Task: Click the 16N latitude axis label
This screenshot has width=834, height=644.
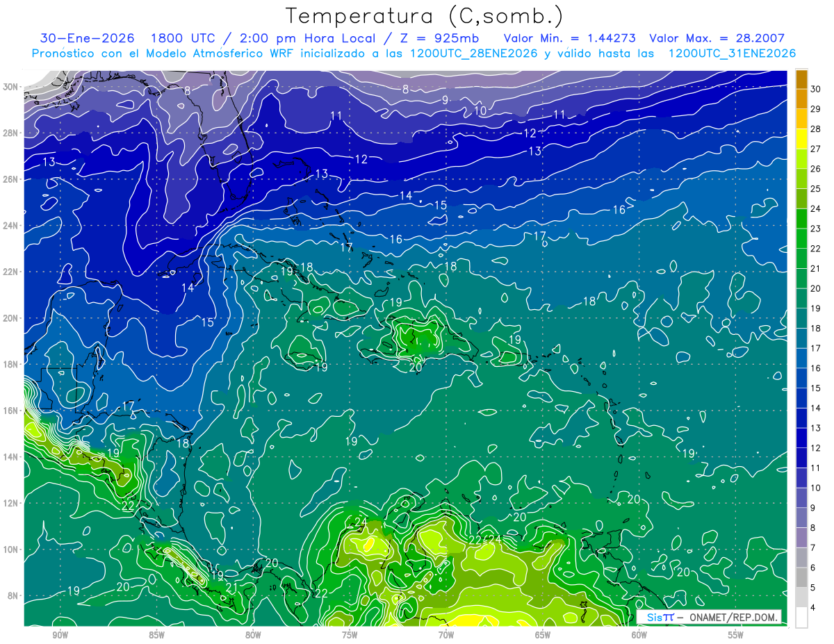Action: pos(10,411)
